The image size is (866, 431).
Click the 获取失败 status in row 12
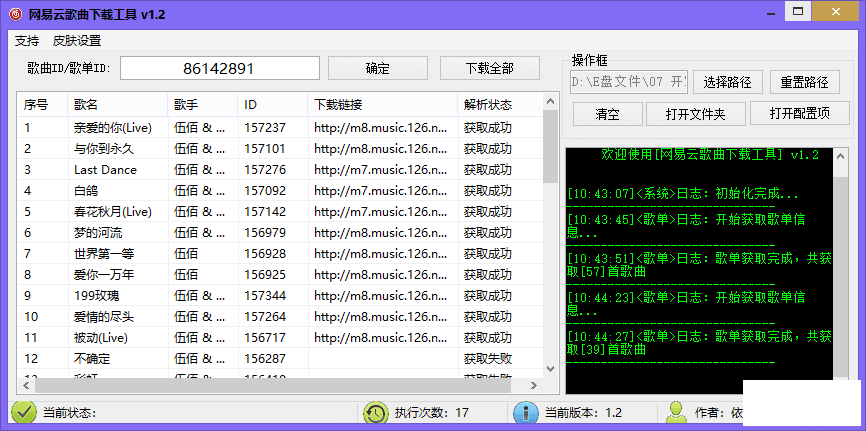point(488,359)
